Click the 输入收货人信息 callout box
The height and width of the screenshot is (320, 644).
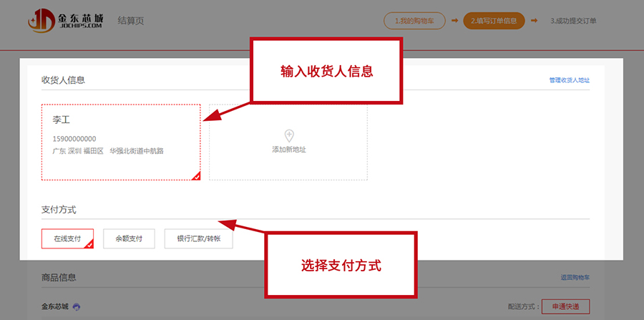(x=326, y=71)
